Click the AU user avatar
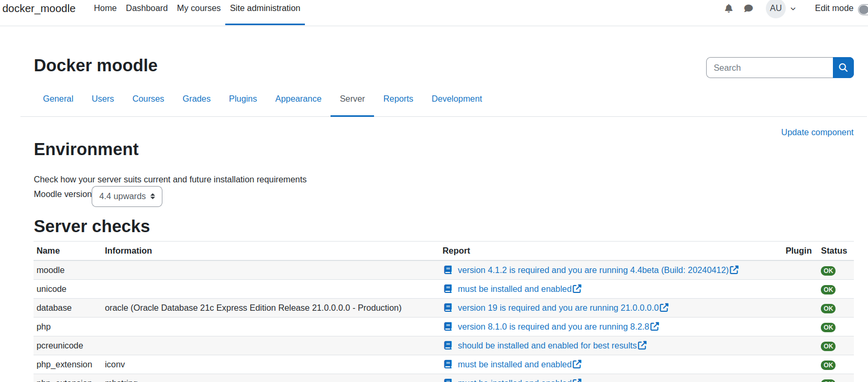 pyautogui.click(x=776, y=8)
